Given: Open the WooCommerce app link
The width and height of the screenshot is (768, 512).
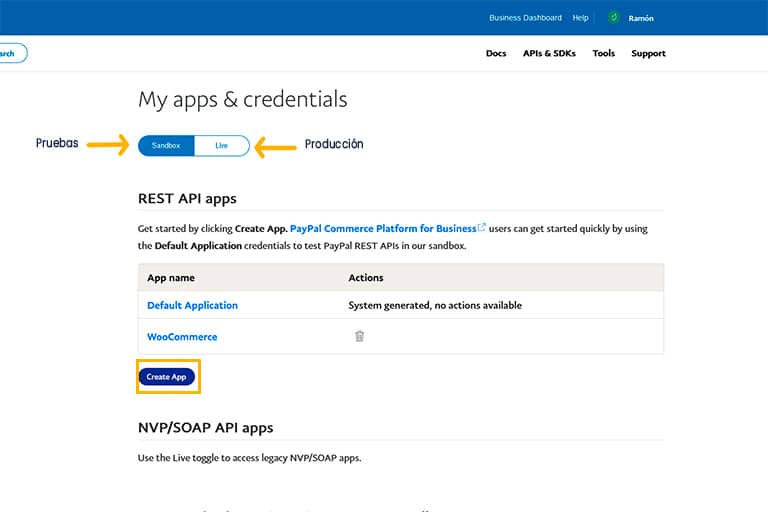Looking at the screenshot, I should click(x=182, y=337).
